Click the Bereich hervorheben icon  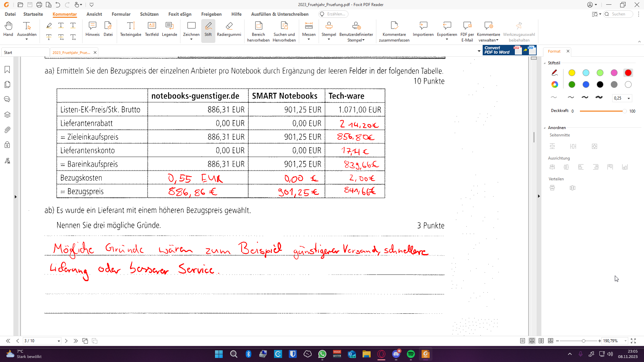[x=258, y=26]
